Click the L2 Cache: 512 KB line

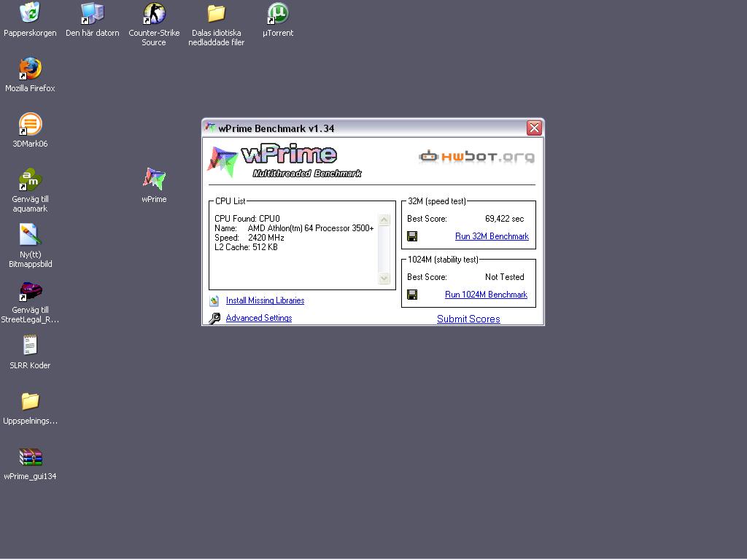point(246,247)
